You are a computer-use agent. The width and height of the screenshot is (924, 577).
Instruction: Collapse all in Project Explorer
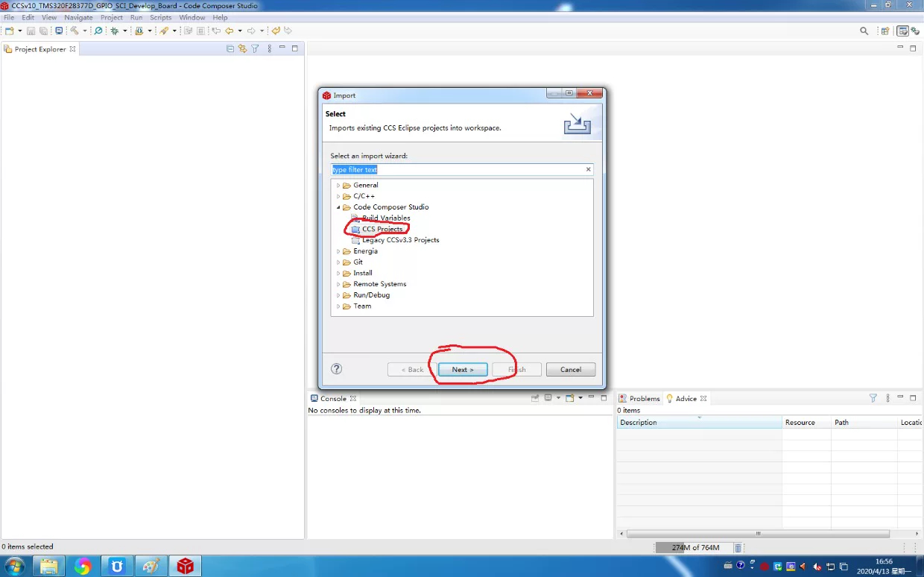(230, 48)
